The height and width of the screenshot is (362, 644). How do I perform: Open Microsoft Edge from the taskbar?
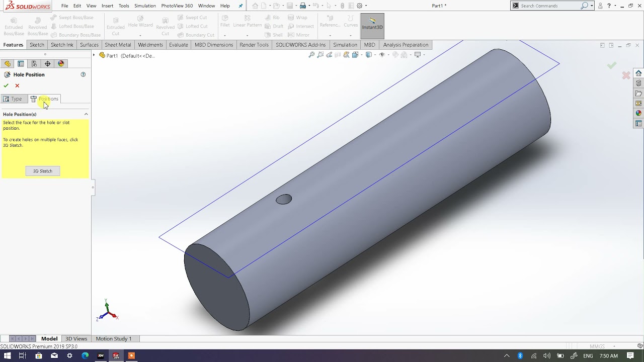tap(85, 355)
